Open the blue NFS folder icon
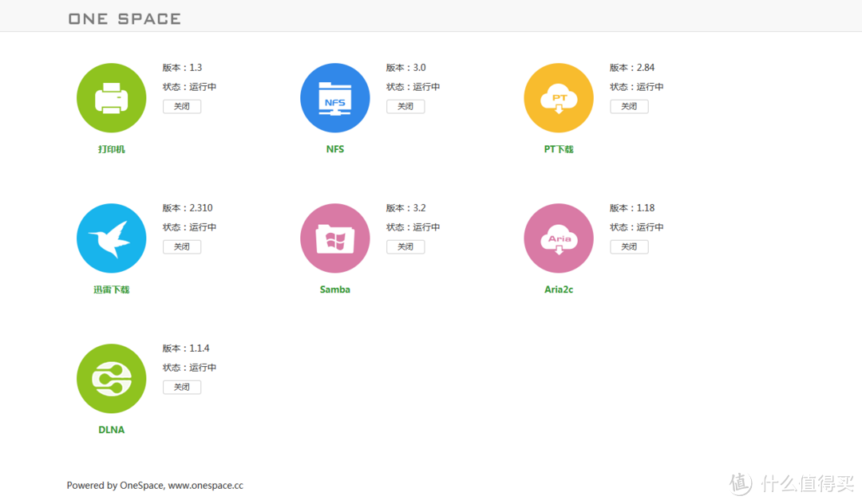862x504 pixels. (334, 98)
